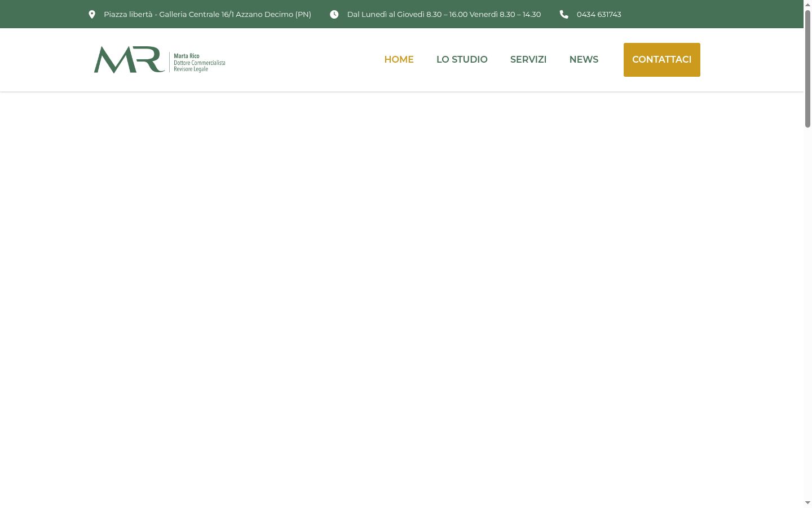Click the MR Marta Rico logo
812x508 pixels.
tap(160, 60)
